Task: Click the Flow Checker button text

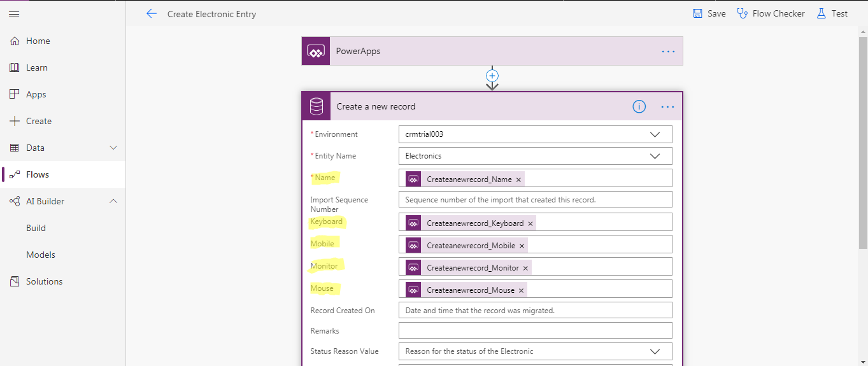Action: 778,13
